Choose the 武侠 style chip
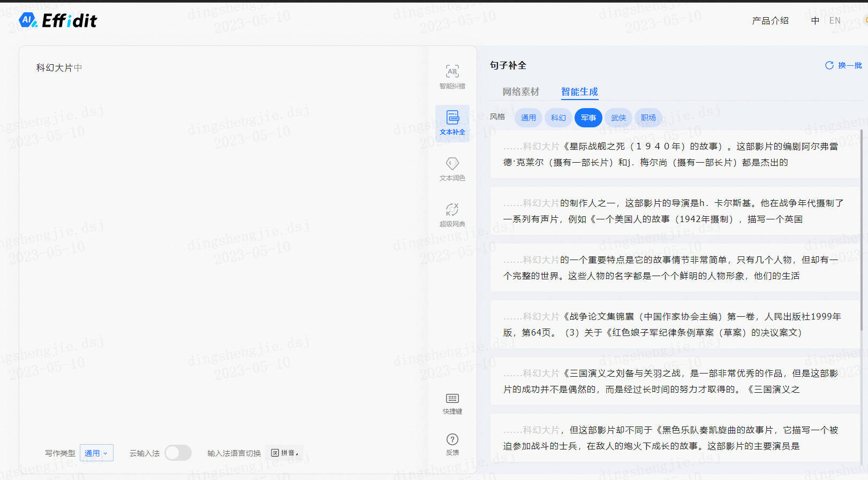Screen dimensions: 868x480 618,118
